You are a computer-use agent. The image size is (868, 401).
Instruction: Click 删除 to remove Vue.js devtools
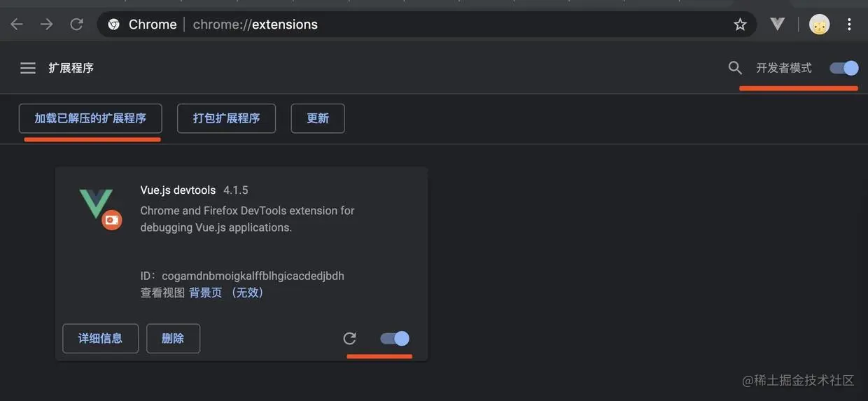(173, 339)
